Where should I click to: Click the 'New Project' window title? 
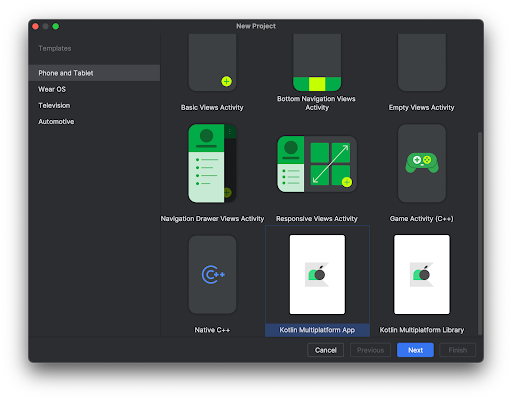coord(256,26)
